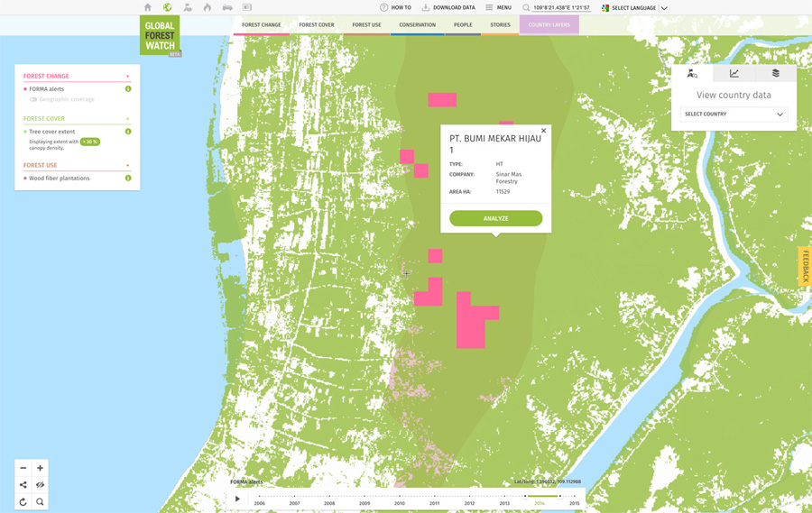Jump to 2012 on the timeline
This screenshot has width=812, height=513.
(x=470, y=503)
